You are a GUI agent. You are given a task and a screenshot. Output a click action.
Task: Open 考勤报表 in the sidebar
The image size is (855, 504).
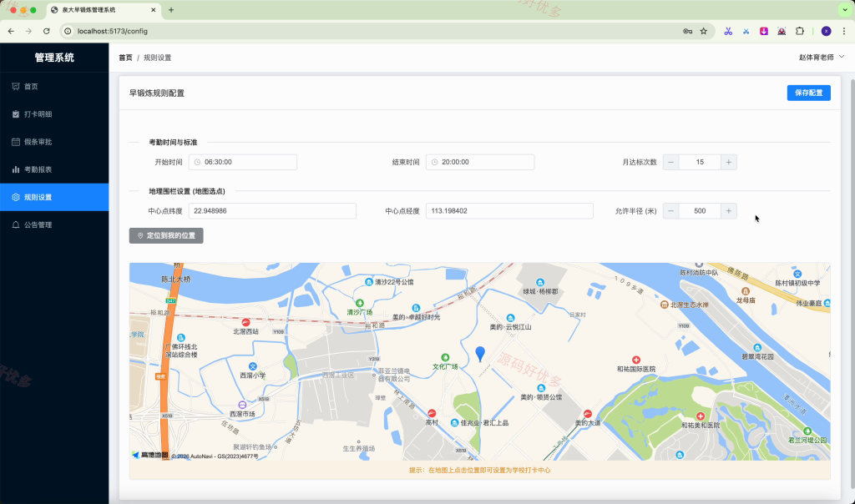coord(54,169)
